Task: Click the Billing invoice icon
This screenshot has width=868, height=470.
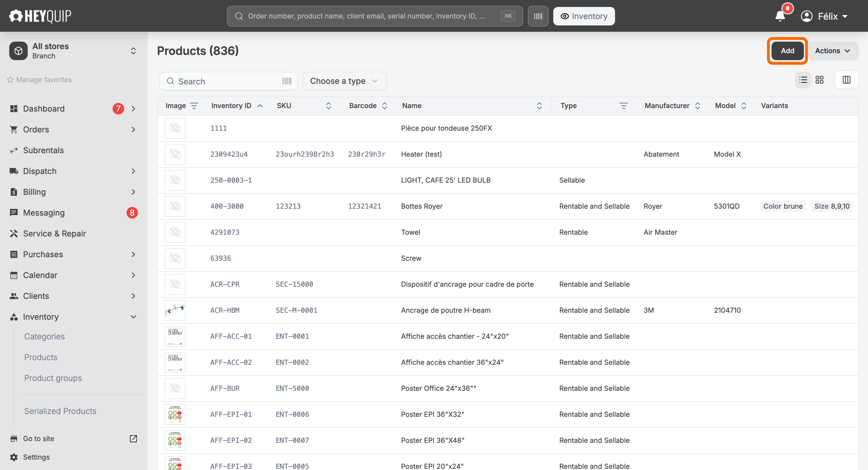Action: coord(14,192)
